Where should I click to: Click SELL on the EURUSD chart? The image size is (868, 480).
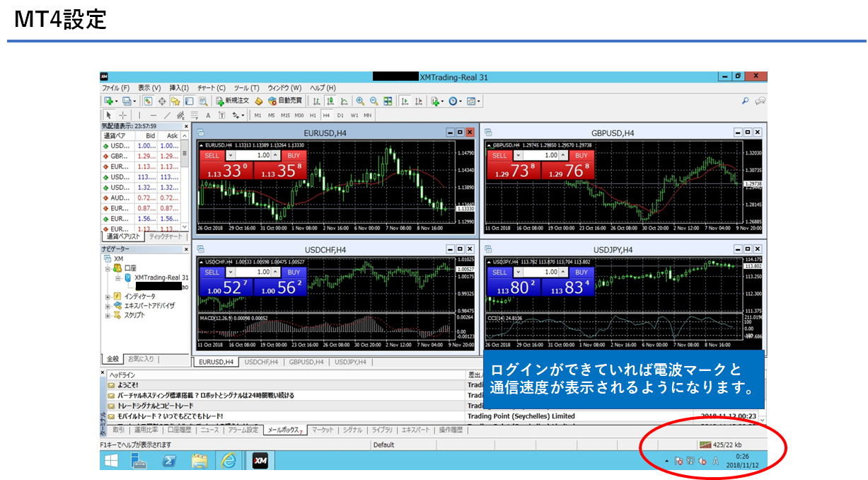[212, 155]
